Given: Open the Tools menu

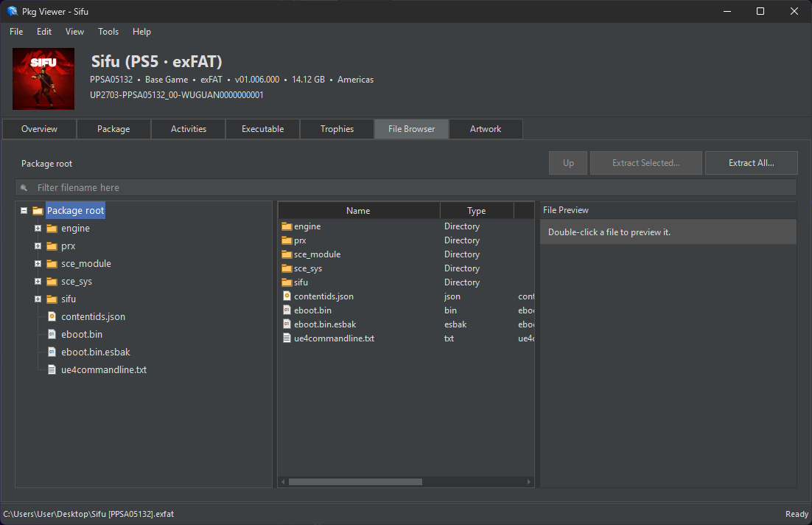Looking at the screenshot, I should point(108,32).
